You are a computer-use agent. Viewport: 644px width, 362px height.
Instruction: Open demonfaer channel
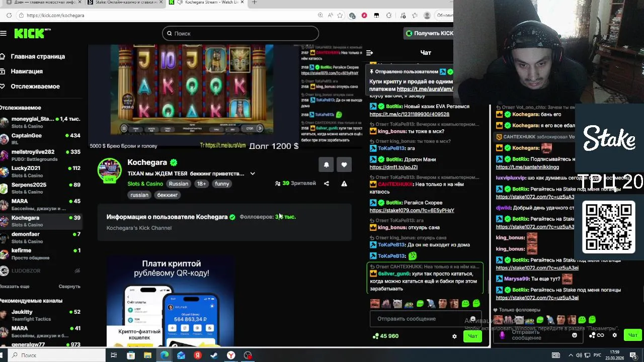coord(40,237)
